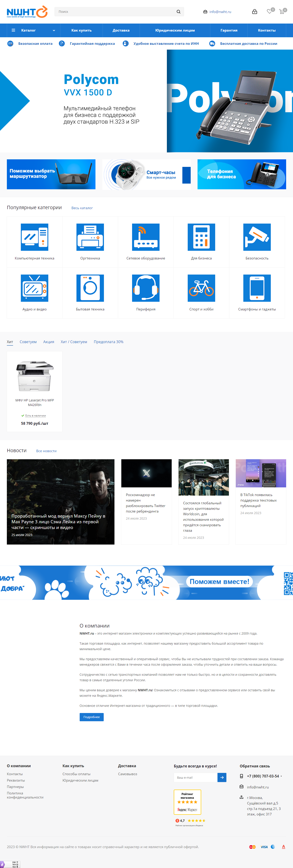Open the HP LaserJet printer product image
Screen dimensions: 293x868
[x=34, y=376]
